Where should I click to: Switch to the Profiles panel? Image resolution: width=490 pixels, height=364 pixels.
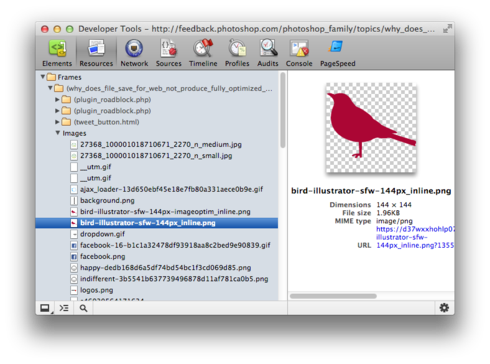coord(237,53)
